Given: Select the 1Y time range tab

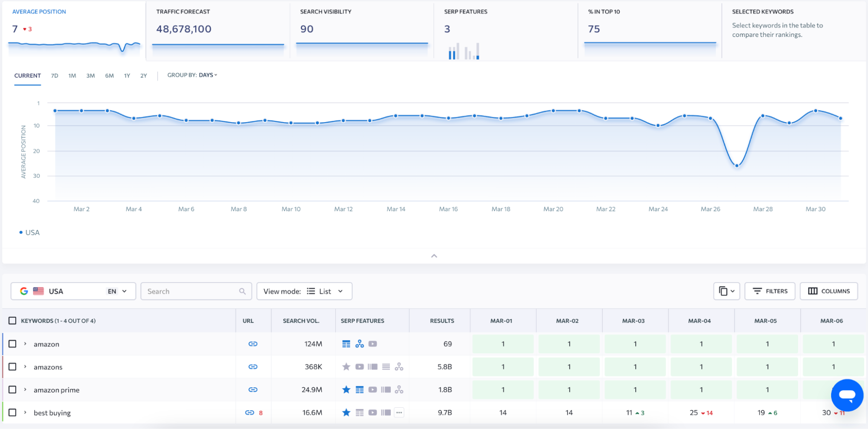Looking at the screenshot, I should (x=127, y=76).
